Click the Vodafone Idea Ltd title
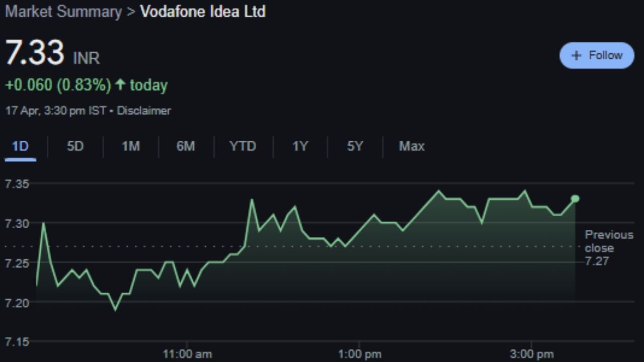 [203, 12]
